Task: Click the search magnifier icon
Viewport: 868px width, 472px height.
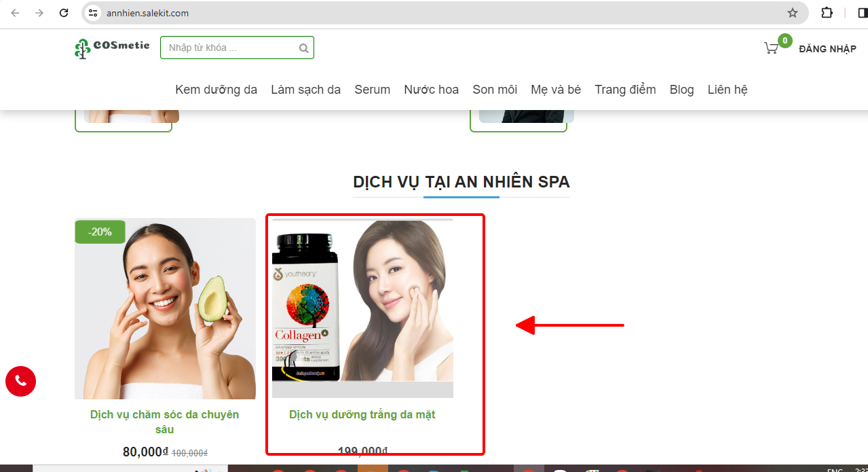Action: tap(303, 48)
